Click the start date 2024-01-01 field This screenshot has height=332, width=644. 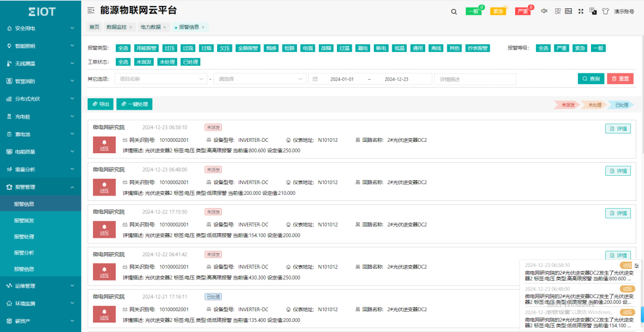[x=342, y=79]
